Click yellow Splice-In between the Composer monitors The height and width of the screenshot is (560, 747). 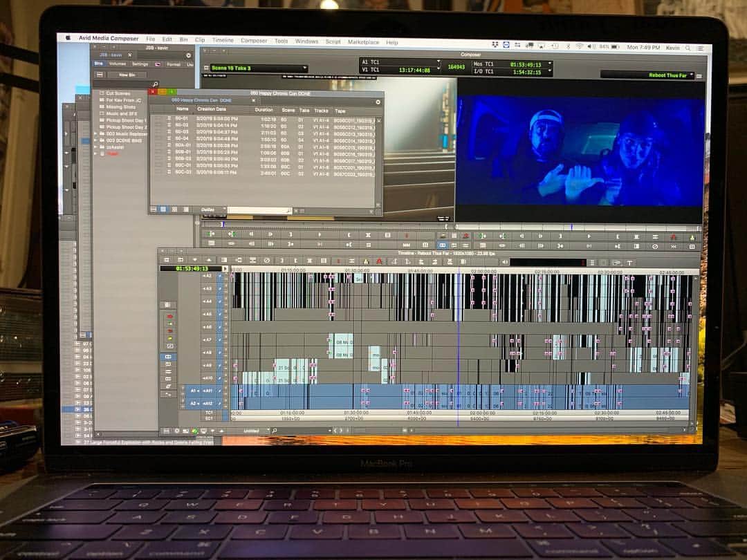(443, 236)
